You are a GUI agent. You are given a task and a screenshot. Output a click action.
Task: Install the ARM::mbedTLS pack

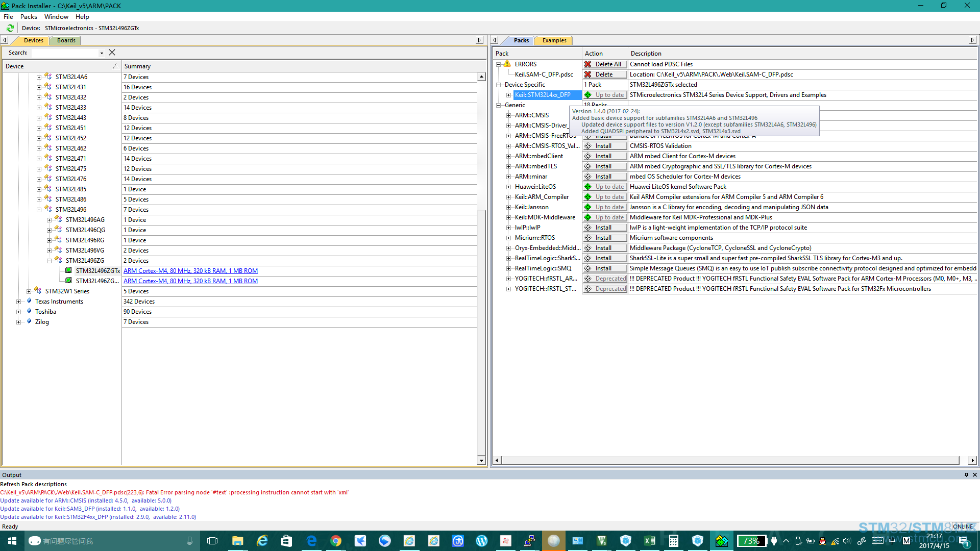click(605, 166)
